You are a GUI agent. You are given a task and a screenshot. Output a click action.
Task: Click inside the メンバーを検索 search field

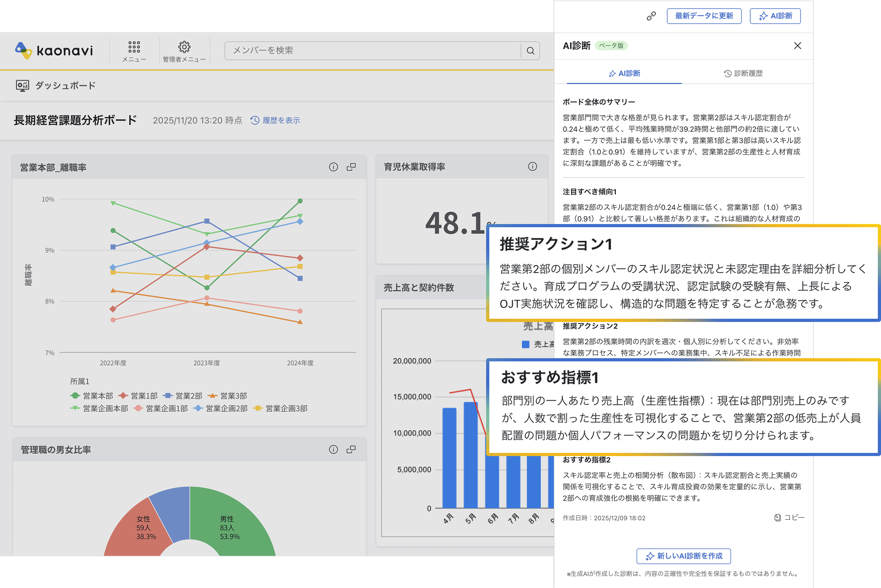click(x=344, y=51)
